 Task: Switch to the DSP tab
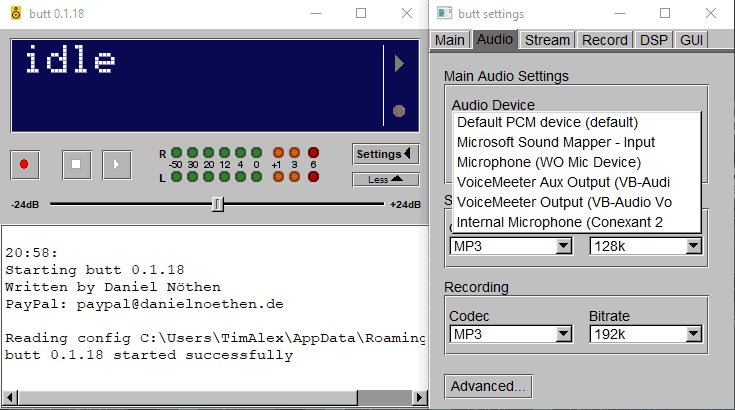pyautogui.click(x=653, y=40)
